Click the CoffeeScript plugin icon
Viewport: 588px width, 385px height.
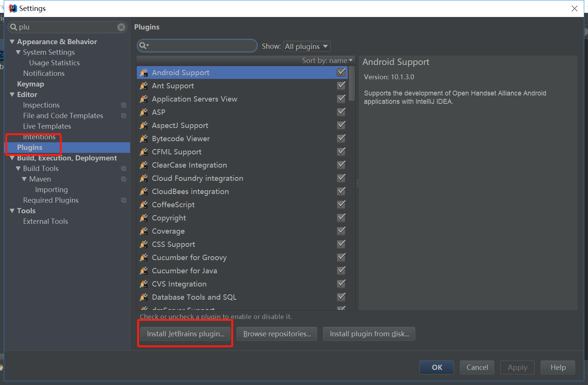click(x=144, y=205)
